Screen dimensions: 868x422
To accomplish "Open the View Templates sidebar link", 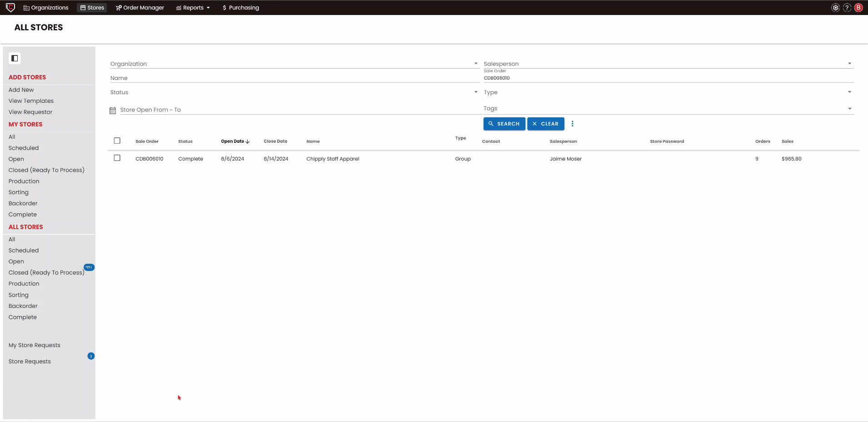I will click(x=31, y=101).
